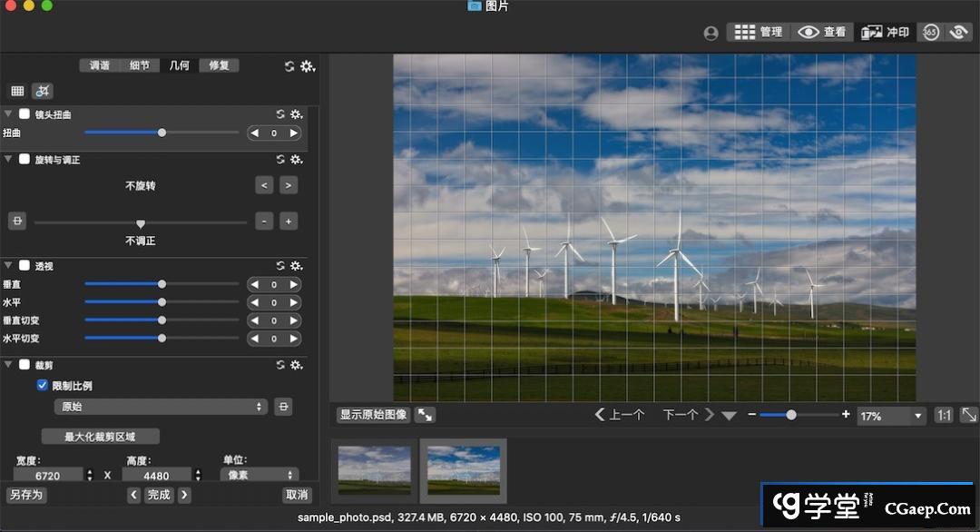Switch to the 调谐 tab
The image size is (980, 532).
pyautogui.click(x=99, y=65)
